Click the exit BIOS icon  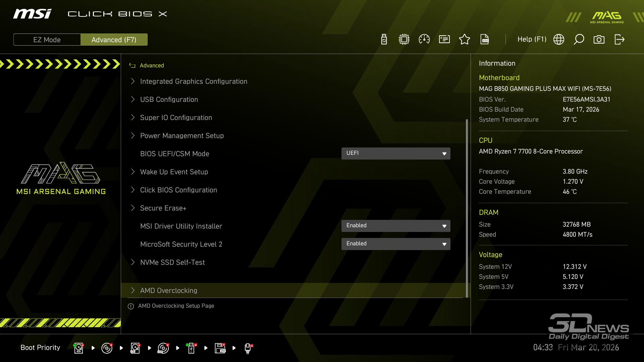(x=619, y=40)
